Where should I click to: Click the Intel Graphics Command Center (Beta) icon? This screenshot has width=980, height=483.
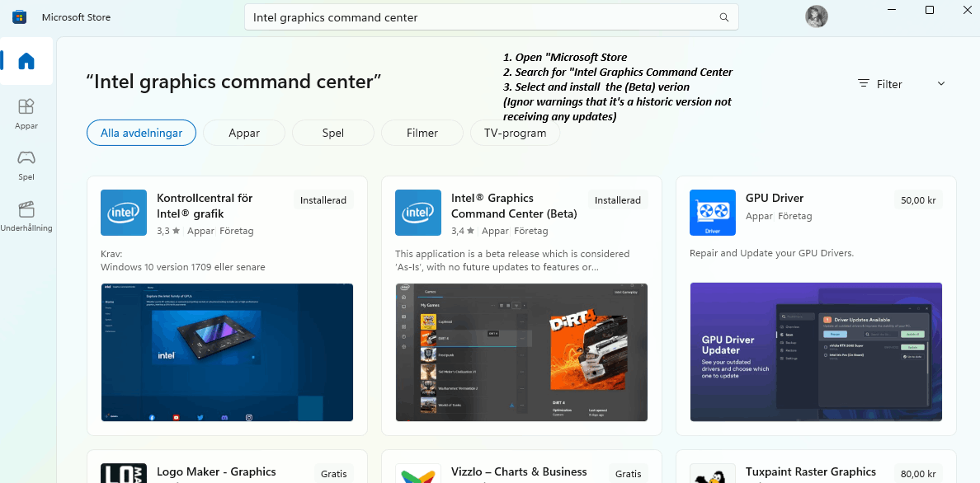[x=418, y=213]
